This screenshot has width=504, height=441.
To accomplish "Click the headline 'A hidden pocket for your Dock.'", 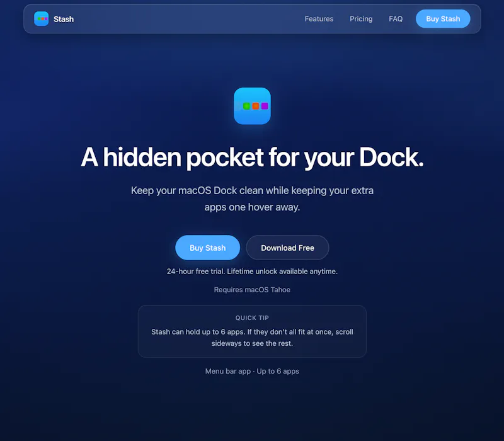I will 252,157.
